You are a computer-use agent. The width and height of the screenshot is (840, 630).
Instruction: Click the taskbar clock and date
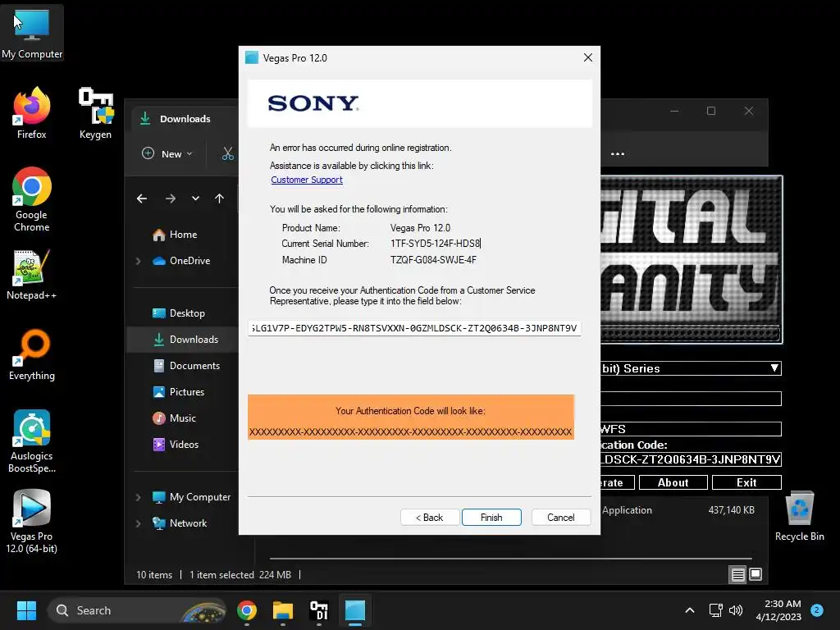[x=778, y=610]
